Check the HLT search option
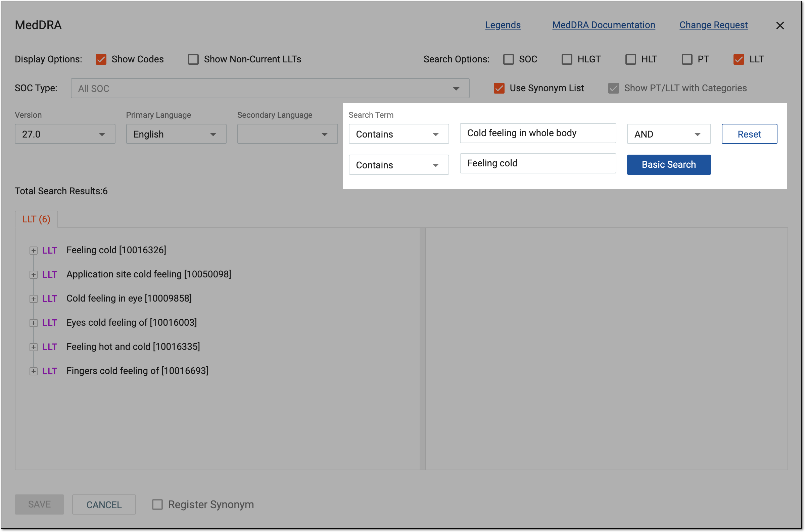The height and width of the screenshot is (532, 805). click(x=630, y=59)
